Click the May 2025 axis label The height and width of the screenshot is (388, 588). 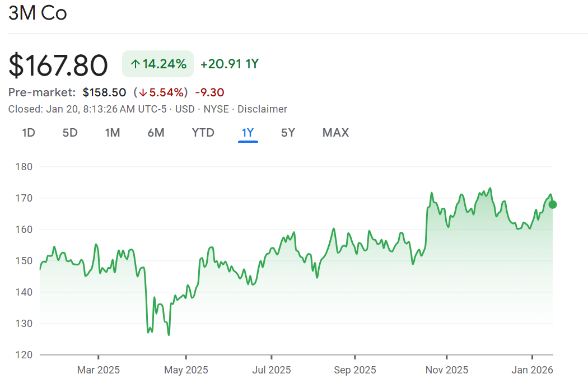[x=186, y=370]
